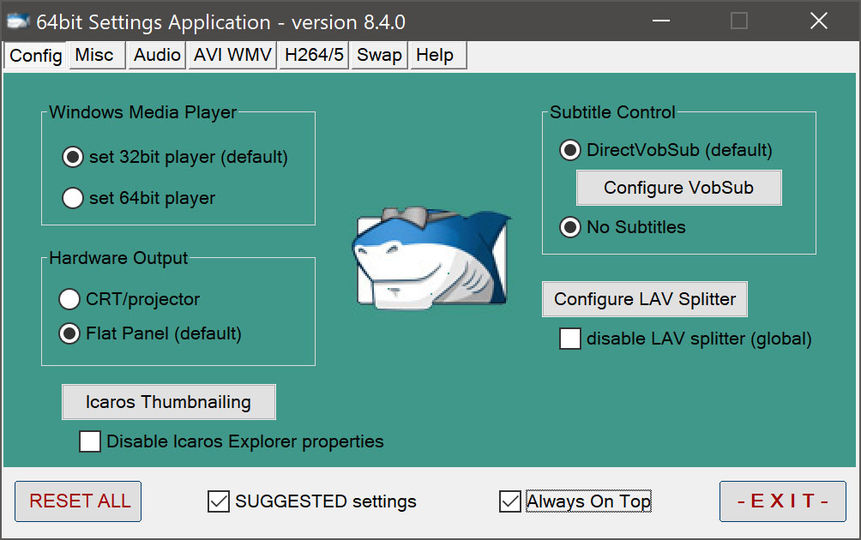Open Icaros Thumbnailing settings
The width and height of the screenshot is (861, 540).
(x=168, y=402)
